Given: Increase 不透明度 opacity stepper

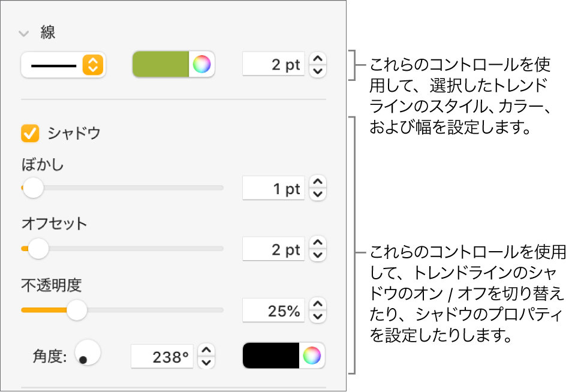Looking at the screenshot, I should click(x=318, y=304).
